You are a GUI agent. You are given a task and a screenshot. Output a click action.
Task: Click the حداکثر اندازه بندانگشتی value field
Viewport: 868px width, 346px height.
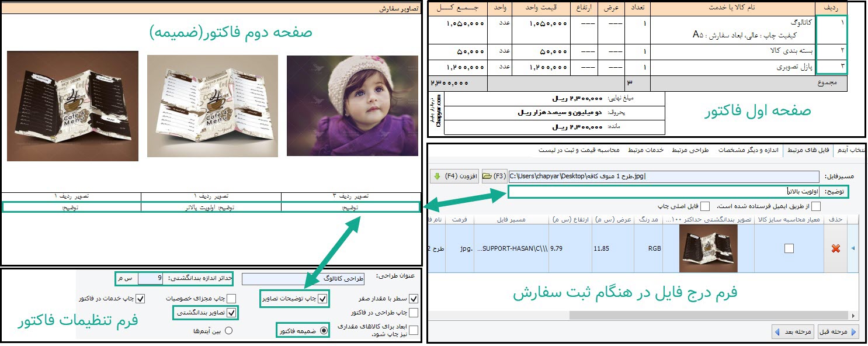coord(151,279)
